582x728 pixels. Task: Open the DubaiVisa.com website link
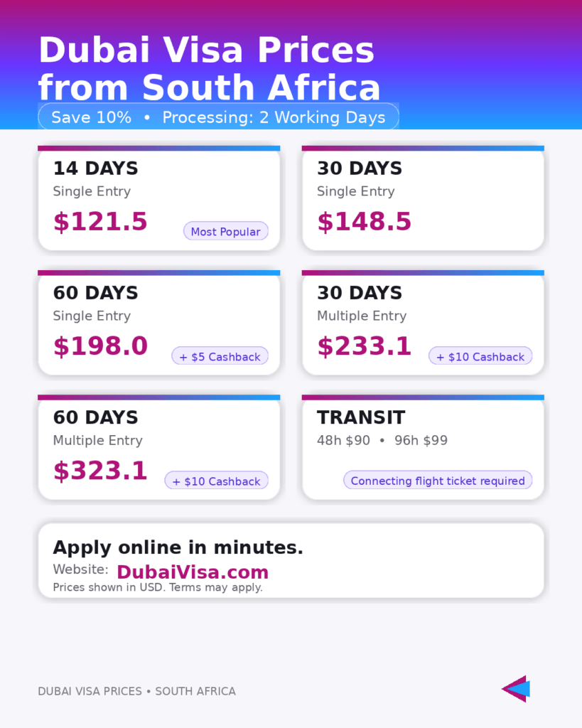(192, 572)
